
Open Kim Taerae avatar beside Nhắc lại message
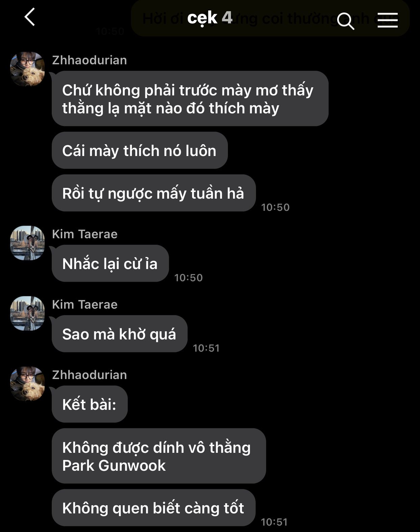(x=27, y=243)
